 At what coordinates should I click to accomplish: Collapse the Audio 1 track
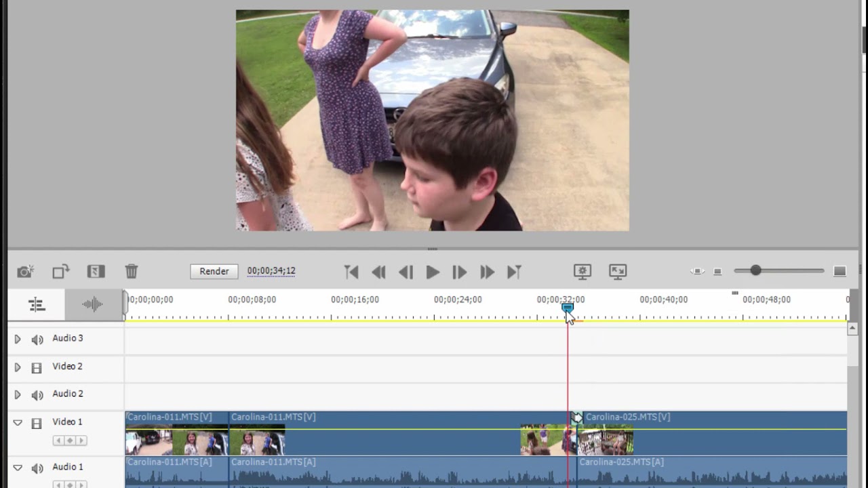(18, 468)
